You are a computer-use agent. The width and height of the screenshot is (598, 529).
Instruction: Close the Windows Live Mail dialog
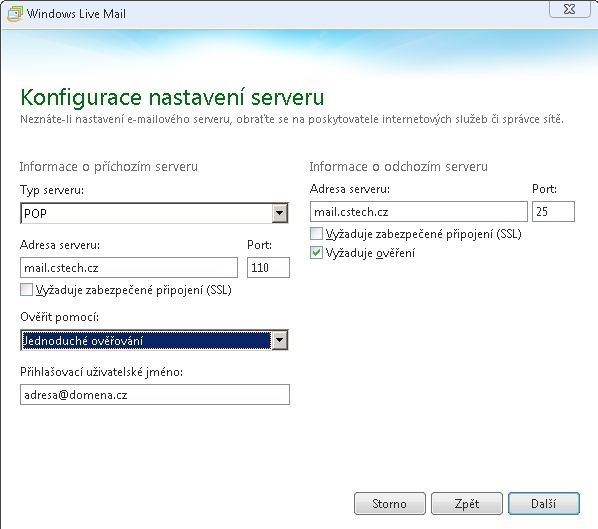569,9
